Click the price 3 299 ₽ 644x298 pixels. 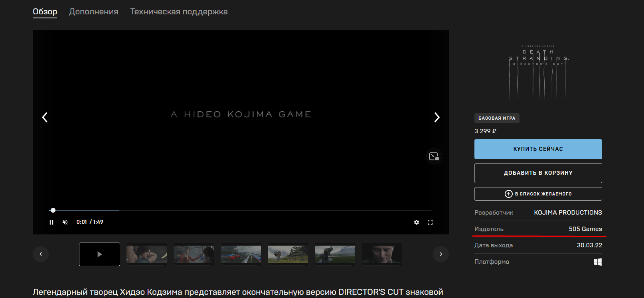point(485,131)
